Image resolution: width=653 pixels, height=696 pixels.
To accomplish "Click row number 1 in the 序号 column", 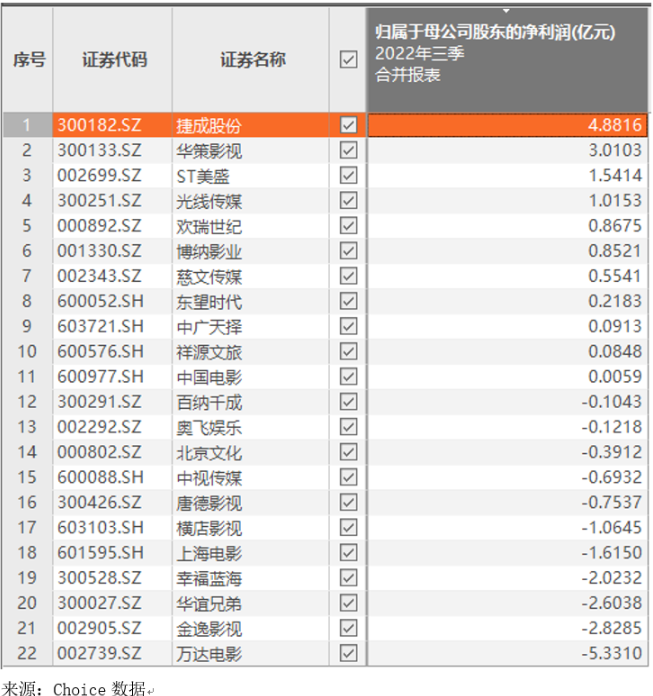I will 27,125.
